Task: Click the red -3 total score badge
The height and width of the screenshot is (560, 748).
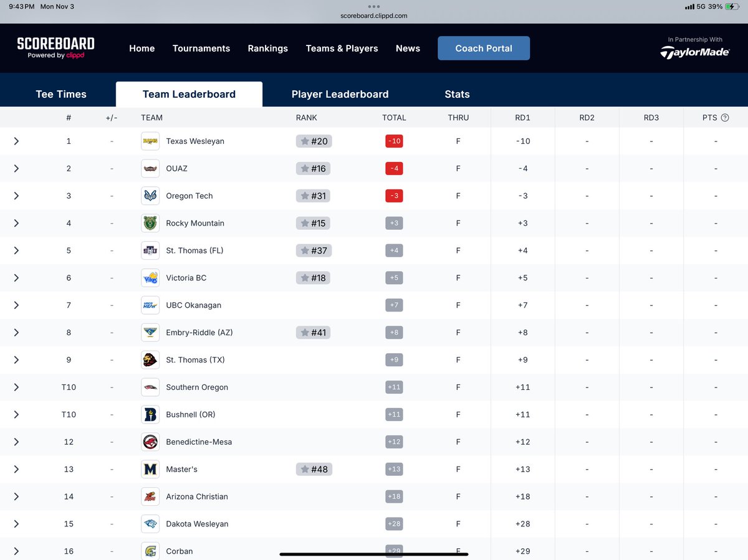Action: click(394, 196)
